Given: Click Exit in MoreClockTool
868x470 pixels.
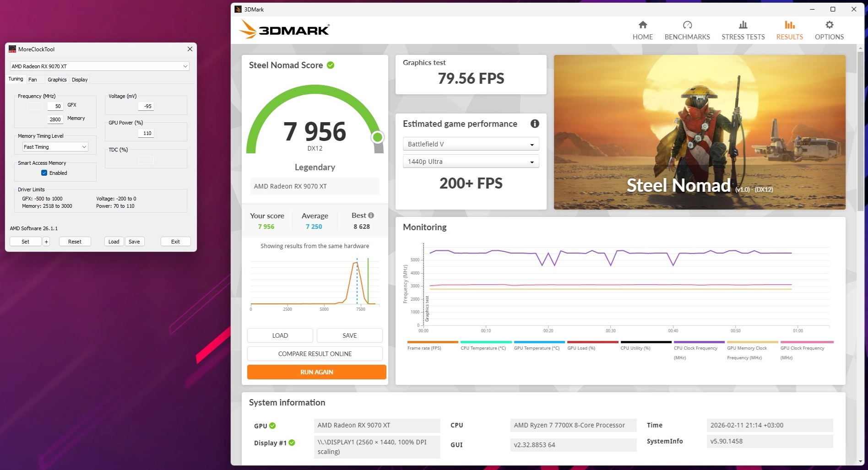Looking at the screenshot, I should click(175, 242).
